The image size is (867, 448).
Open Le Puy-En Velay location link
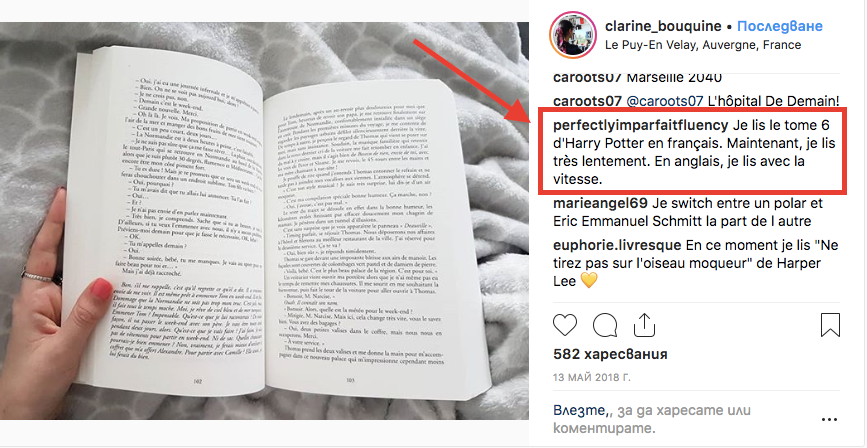pos(703,45)
